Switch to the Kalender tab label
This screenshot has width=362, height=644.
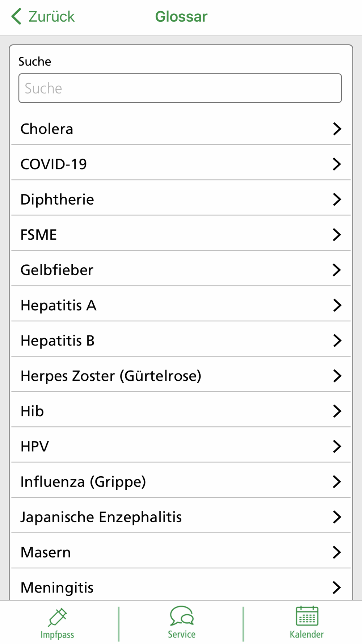pos(307,635)
